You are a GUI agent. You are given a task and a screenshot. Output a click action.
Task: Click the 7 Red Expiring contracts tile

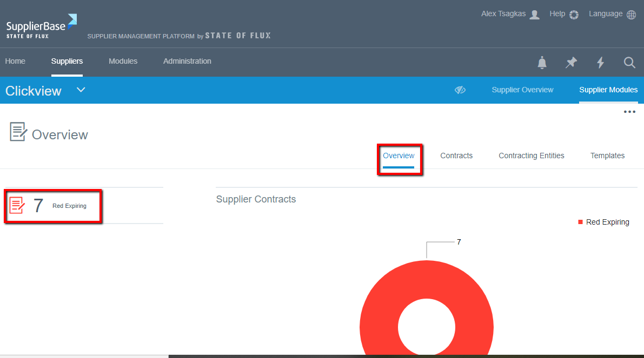(53, 206)
